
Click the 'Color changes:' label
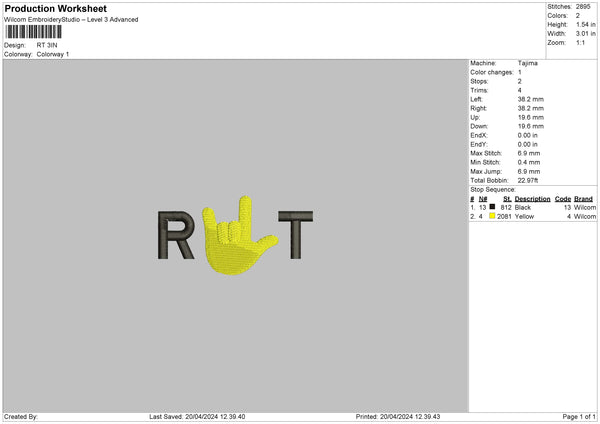pos(492,72)
